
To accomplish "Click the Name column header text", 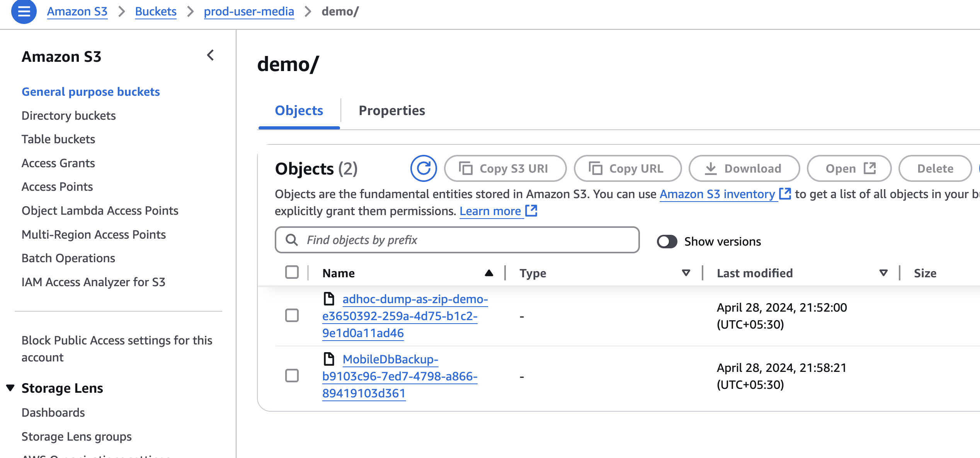I will tap(339, 273).
